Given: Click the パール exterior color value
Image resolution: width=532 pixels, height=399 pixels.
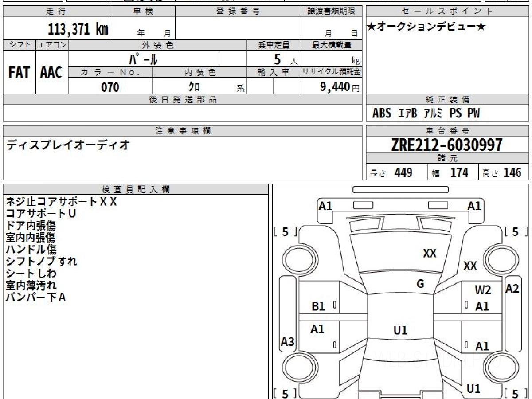Looking at the screenshot, I should 144,59.
